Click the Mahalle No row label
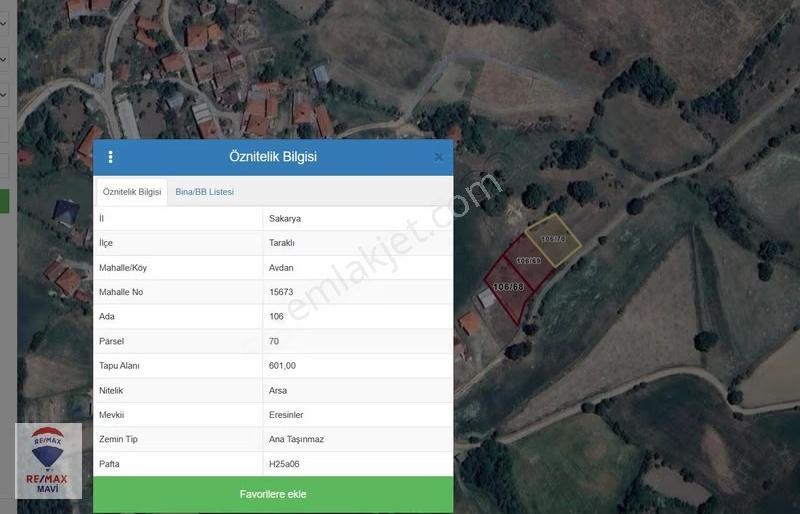800x514 pixels. coord(121,292)
